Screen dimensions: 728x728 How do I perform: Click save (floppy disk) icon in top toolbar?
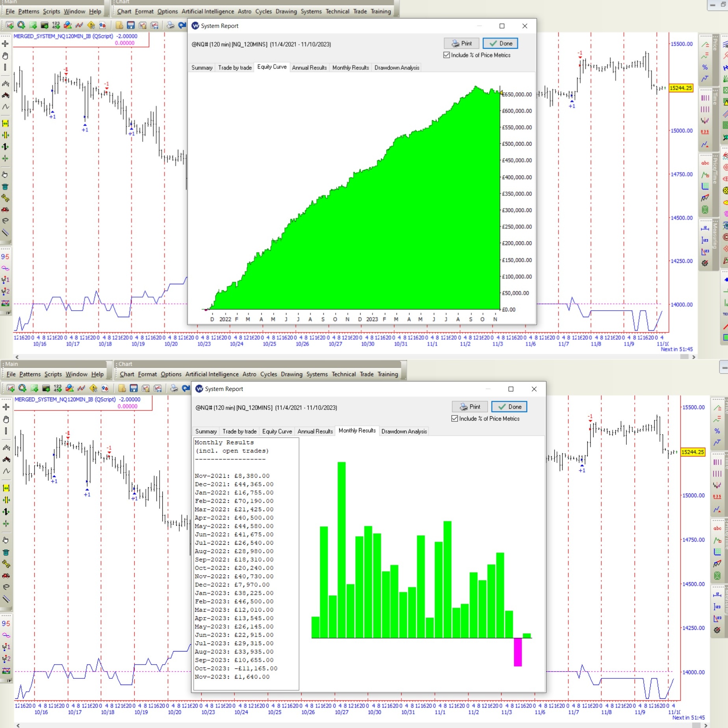pyautogui.click(x=131, y=26)
